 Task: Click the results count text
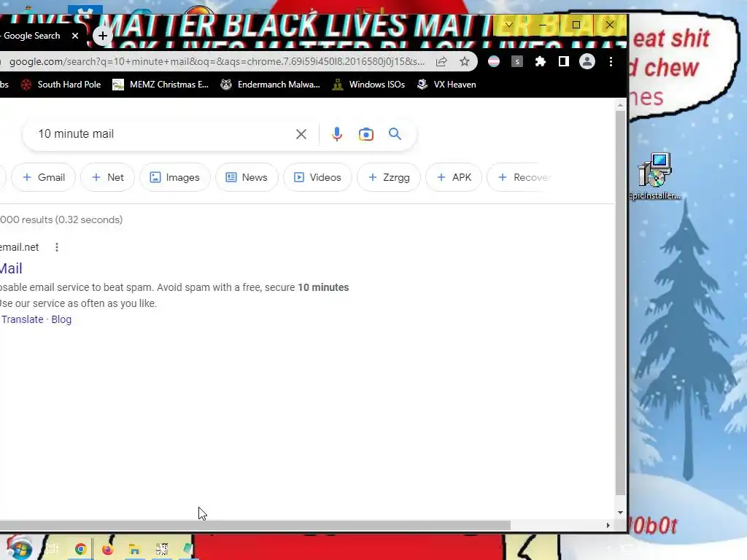point(61,219)
